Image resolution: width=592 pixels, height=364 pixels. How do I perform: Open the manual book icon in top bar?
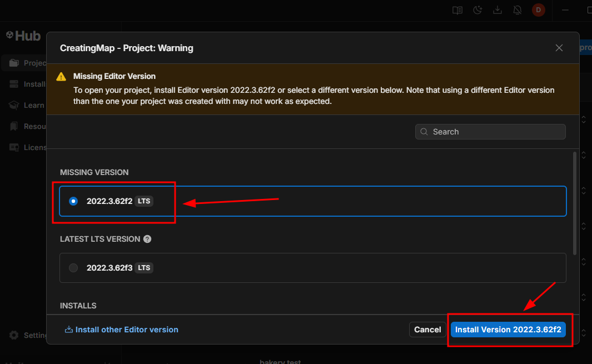457,10
